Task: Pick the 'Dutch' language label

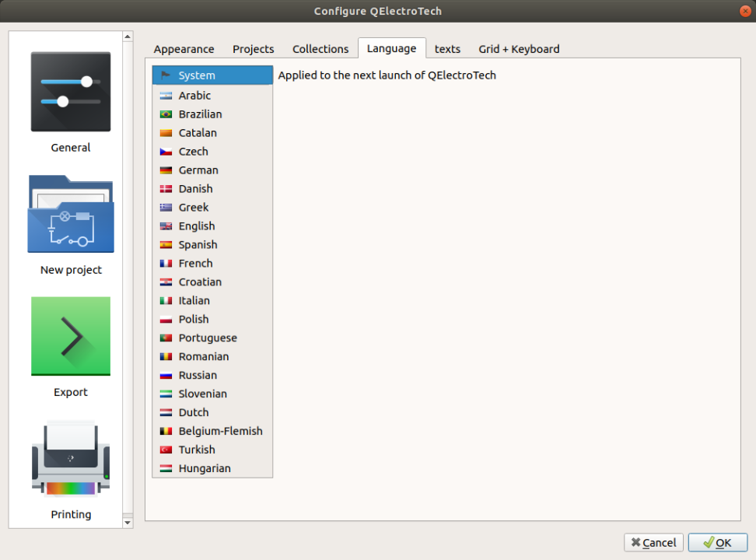Action: 194,413
